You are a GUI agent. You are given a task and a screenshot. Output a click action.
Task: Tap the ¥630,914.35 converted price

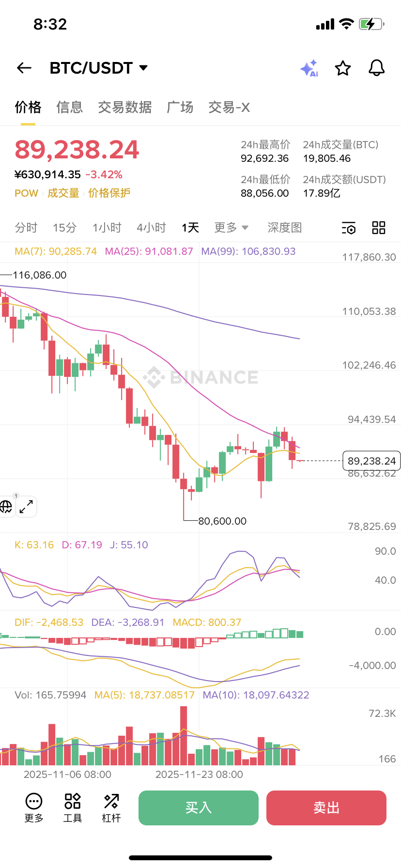(x=47, y=174)
